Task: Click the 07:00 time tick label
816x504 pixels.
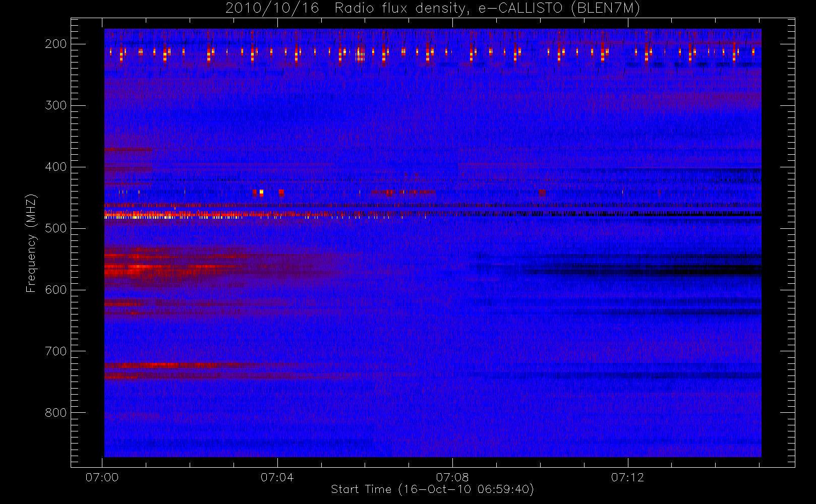Action: point(102,477)
